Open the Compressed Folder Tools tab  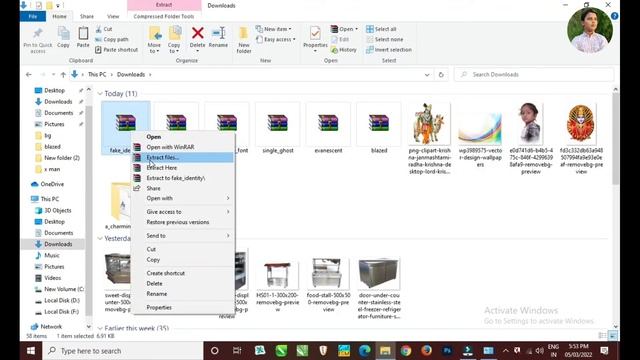coord(164,16)
